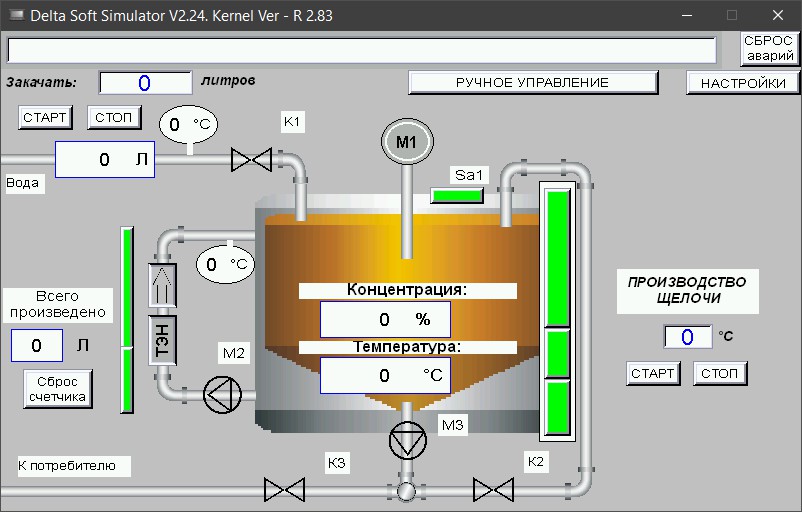Click the M3 text label
The width and height of the screenshot is (802, 512).
(x=453, y=425)
